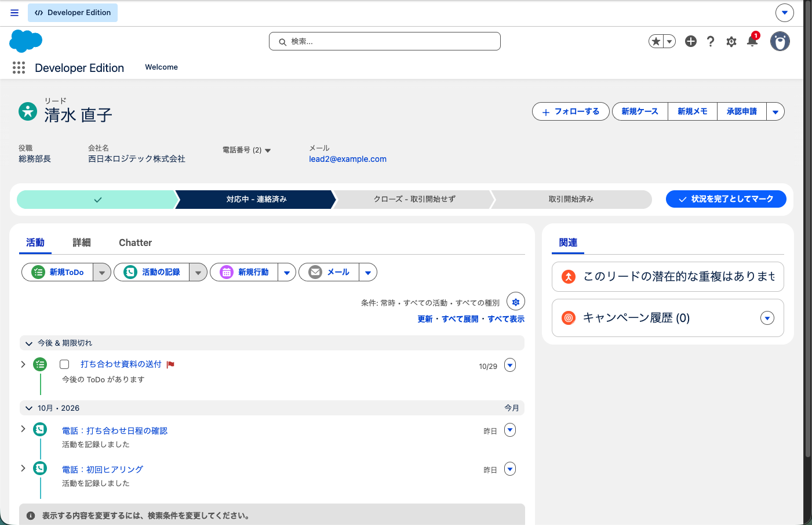Click the call icon beside 電話：打ち合わせ日程の確認

40,429
